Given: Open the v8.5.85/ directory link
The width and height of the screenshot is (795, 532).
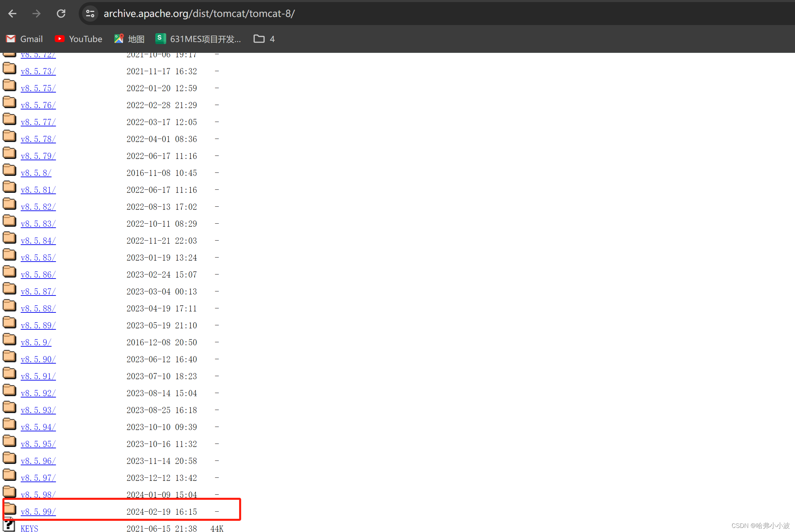Looking at the screenshot, I should click(x=38, y=258).
